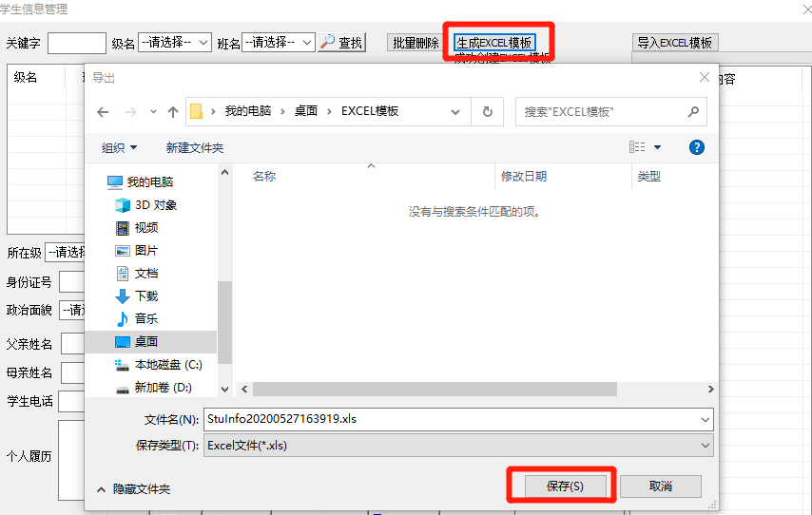Open the view options dropdown arrow

click(657, 147)
